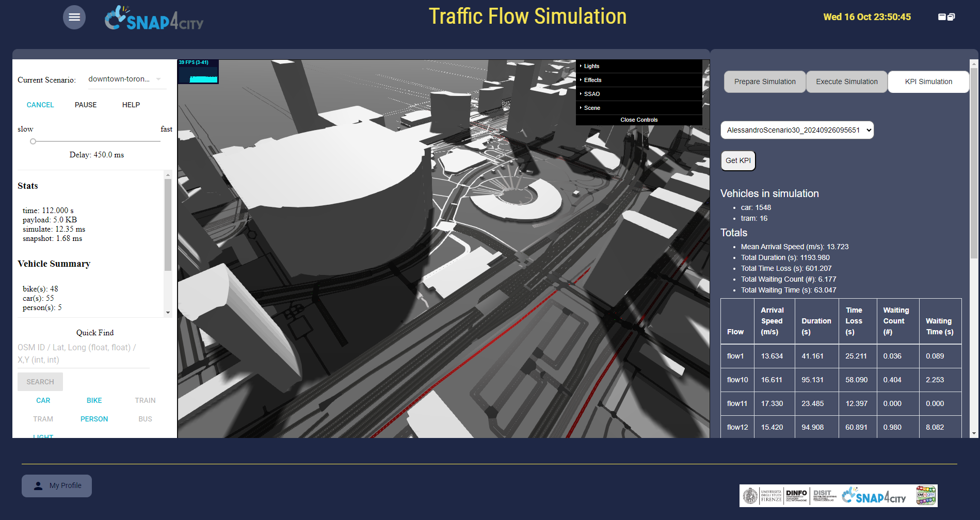980x520 pixels.
Task: Pause the running simulation
Action: coord(86,105)
